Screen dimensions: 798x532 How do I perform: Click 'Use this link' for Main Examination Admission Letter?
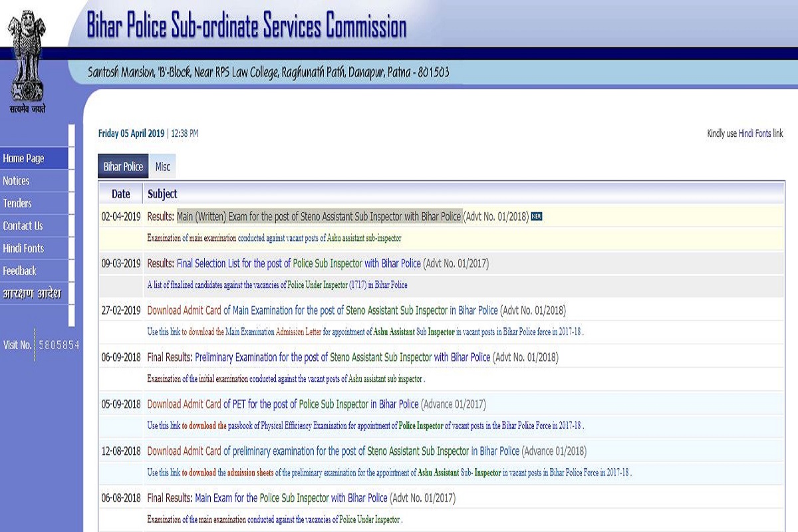point(164,331)
